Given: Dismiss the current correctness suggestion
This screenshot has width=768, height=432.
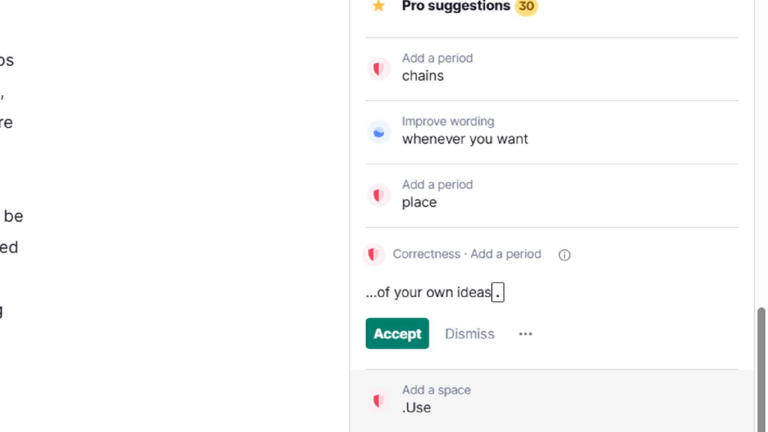Looking at the screenshot, I should tap(469, 334).
